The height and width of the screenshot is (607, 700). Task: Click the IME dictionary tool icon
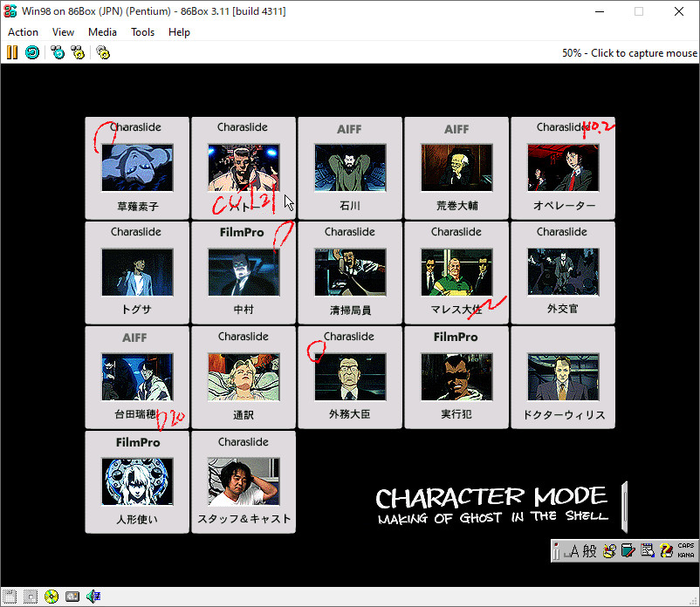[x=628, y=551]
